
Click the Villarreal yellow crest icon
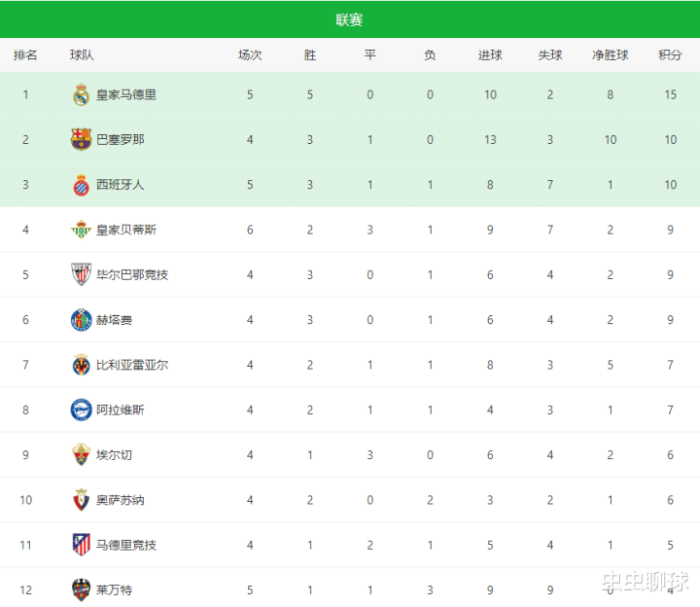82,365
